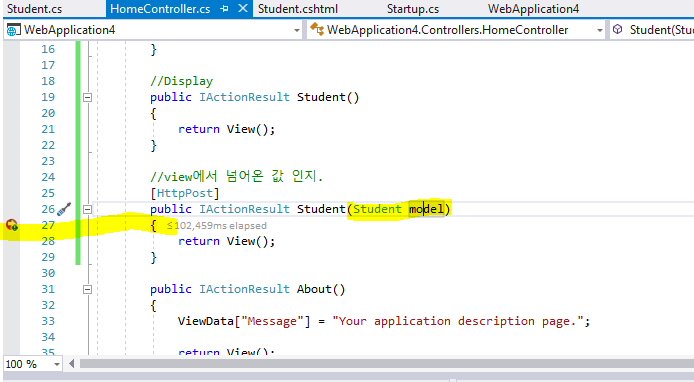Click 'return View();' on line 21

coord(227,129)
